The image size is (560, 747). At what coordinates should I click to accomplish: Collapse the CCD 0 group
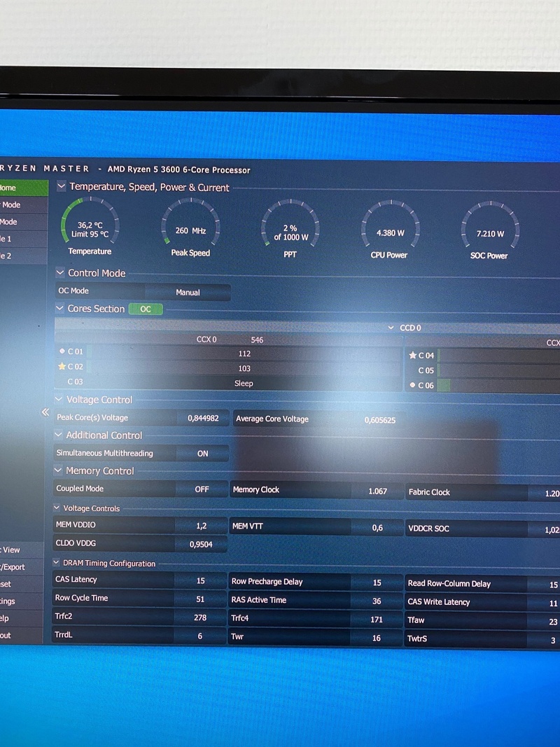391,328
